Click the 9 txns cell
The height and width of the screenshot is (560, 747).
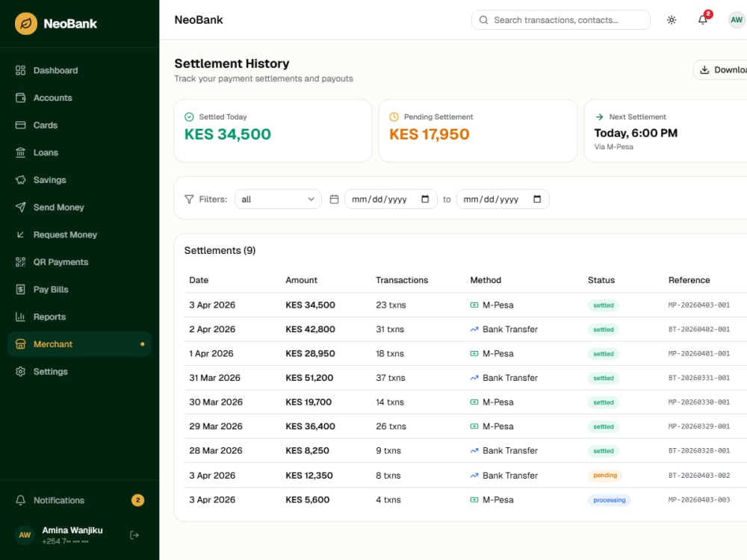pos(388,450)
